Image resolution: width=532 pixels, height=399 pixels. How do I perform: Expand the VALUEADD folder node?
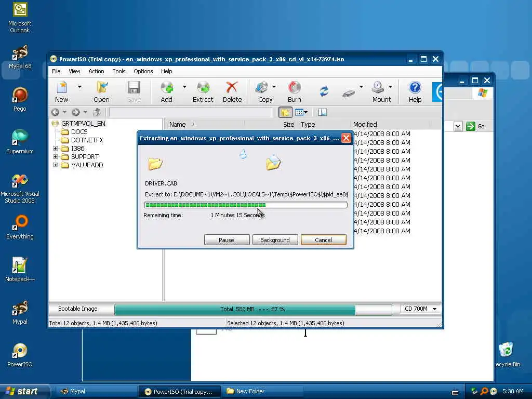55,165
